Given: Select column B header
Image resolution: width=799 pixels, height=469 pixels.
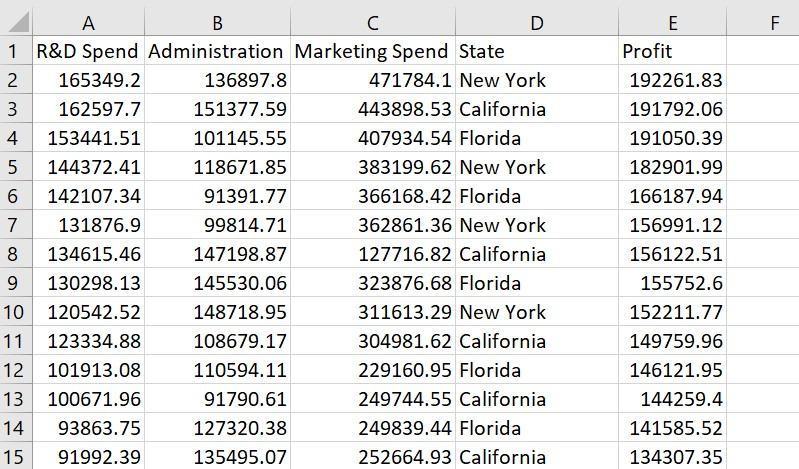Looking at the screenshot, I should point(218,22).
